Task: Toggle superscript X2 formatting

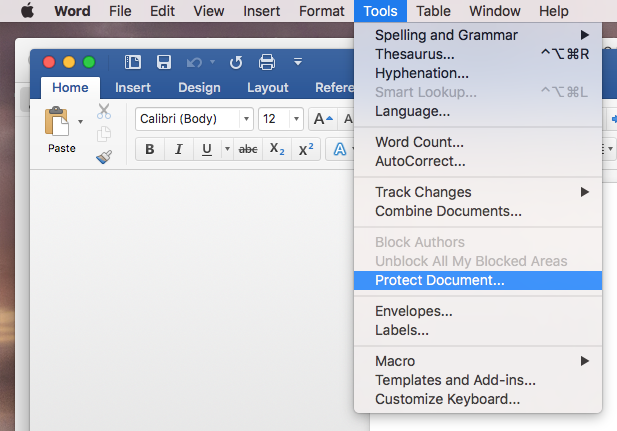Action: tap(306, 149)
